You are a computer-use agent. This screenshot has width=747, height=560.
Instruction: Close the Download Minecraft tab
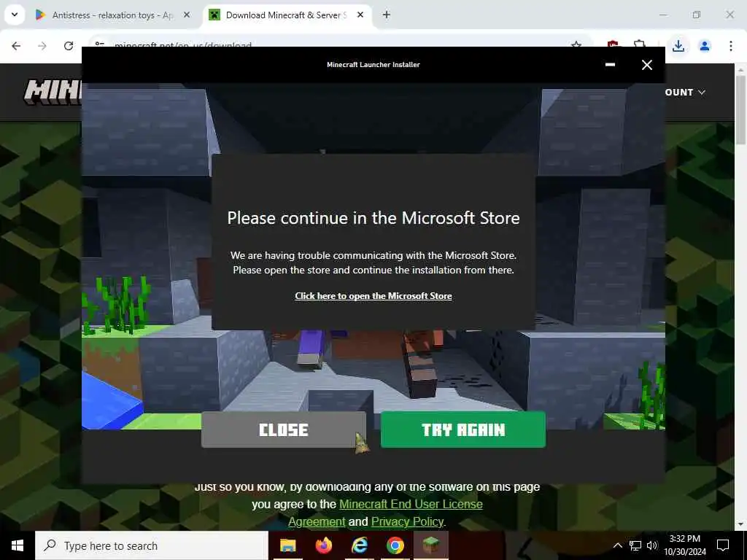click(360, 15)
